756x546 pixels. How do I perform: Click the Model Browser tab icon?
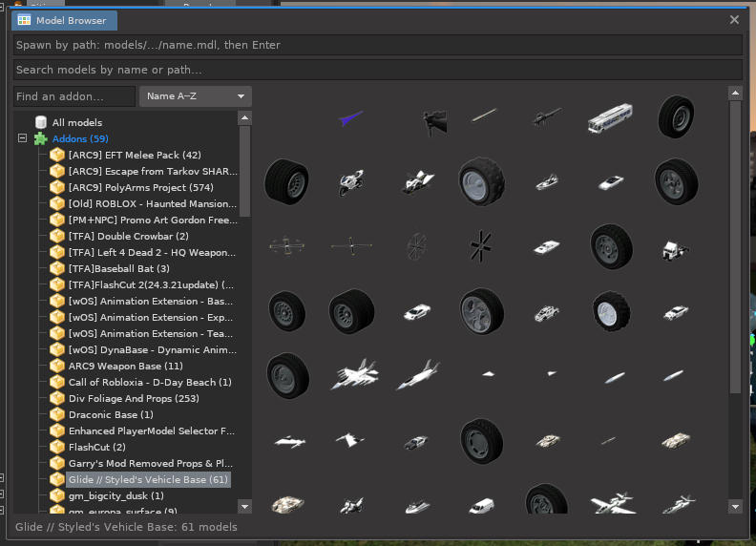click(x=24, y=20)
